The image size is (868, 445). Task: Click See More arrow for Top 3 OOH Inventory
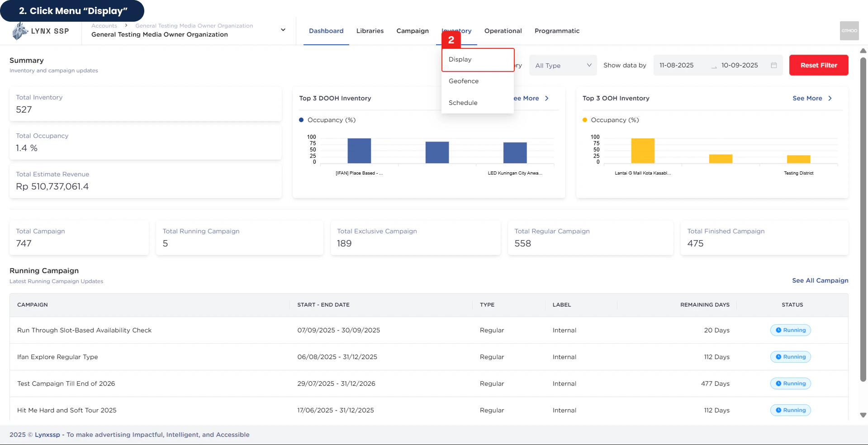click(x=830, y=98)
